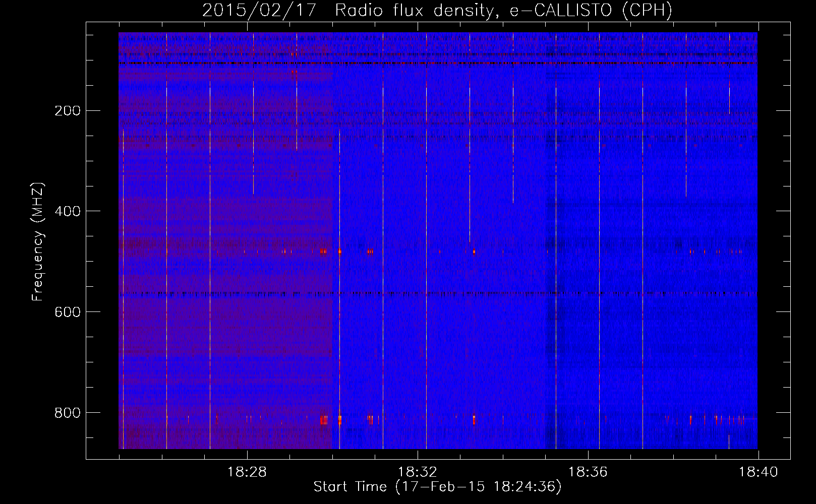This screenshot has width=816, height=504.
Task: Click the '18:28' time tick label
Action: click(247, 472)
